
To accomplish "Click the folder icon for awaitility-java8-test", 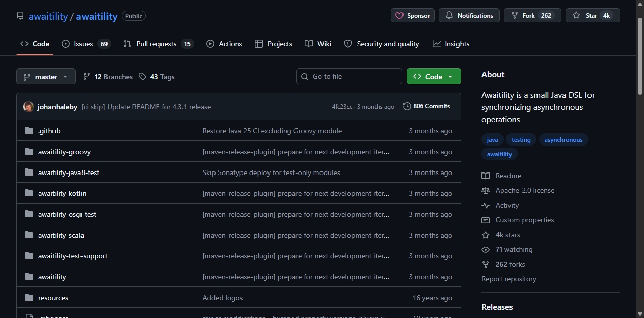I will pyautogui.click(x=29, y=172).
